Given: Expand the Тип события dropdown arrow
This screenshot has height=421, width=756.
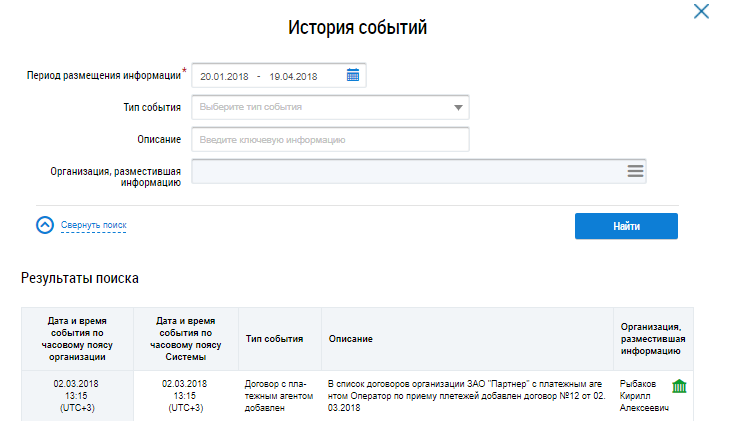Looking at the screenshot, I should (458, 107).
